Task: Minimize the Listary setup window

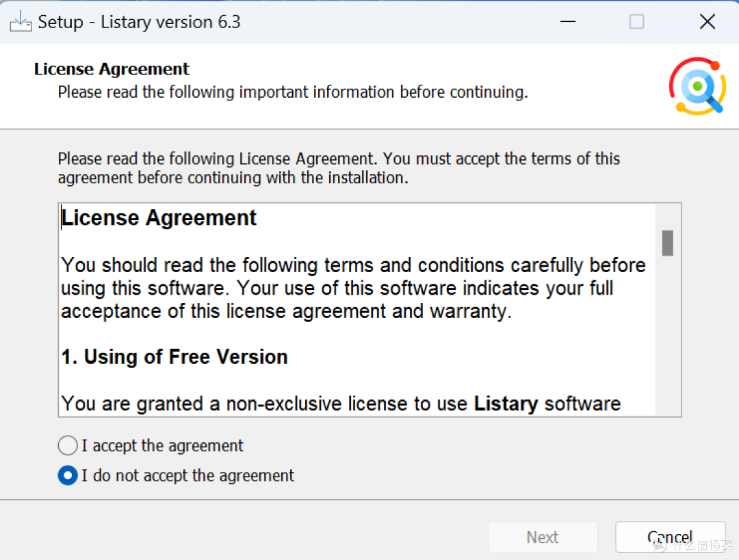Action: (x=568, y=22)
